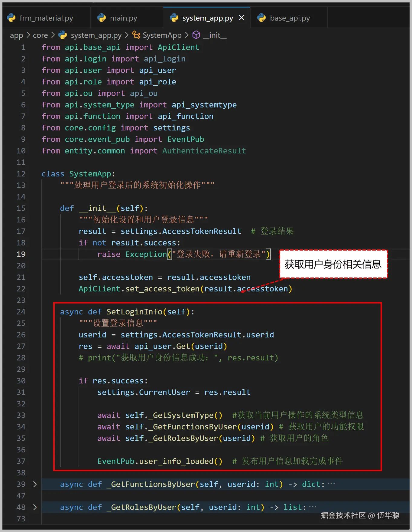This screenshot has width=412, height=532.
Task: Click Python icon on frm_material.py tab
Action: pyautogui.click(x=11, y=18)
